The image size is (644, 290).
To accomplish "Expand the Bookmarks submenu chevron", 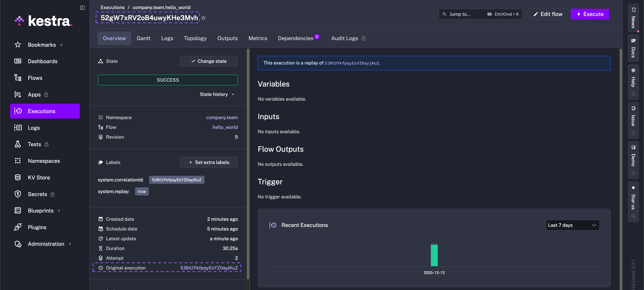I will 61,45.
